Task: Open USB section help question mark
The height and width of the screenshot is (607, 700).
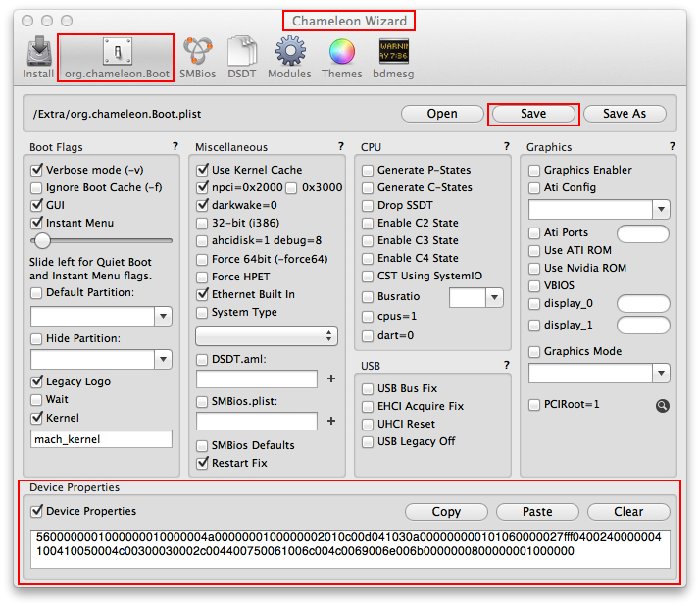Action: pos(506,366)
